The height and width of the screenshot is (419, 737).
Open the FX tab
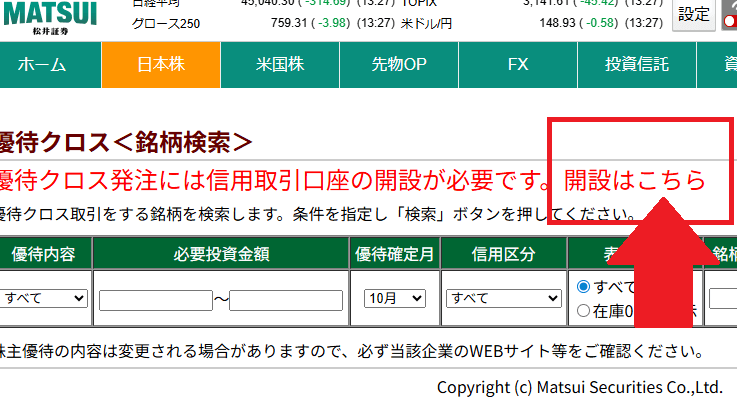pyautogui.click(x=518, y=65)
